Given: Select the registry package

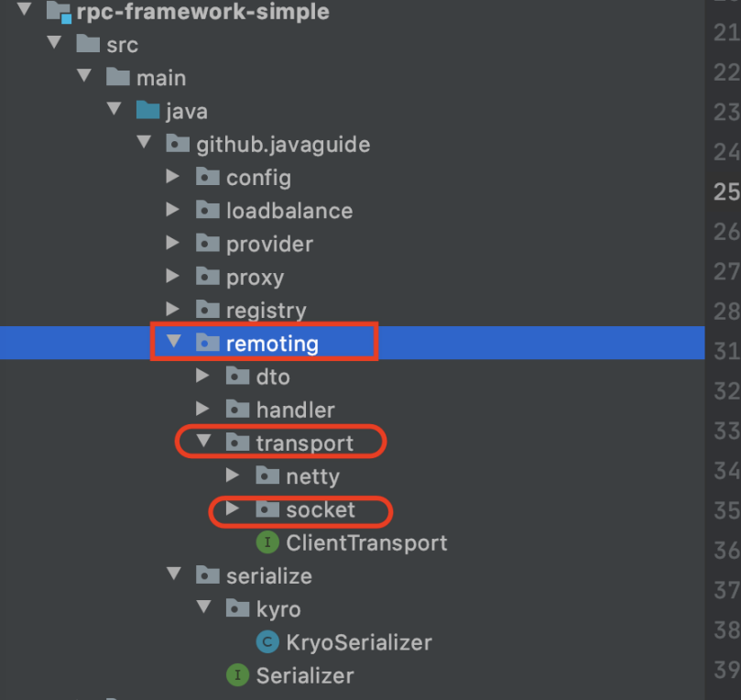Looking at the screenshot, I should (266, 311).
